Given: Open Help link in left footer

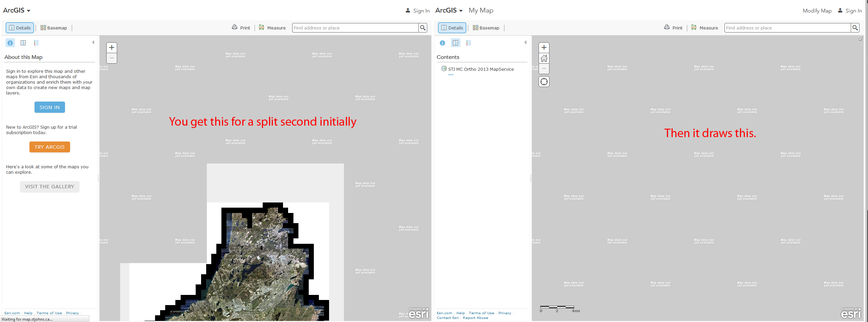Looking at the screenshot, I should click(x=28, y=313).
